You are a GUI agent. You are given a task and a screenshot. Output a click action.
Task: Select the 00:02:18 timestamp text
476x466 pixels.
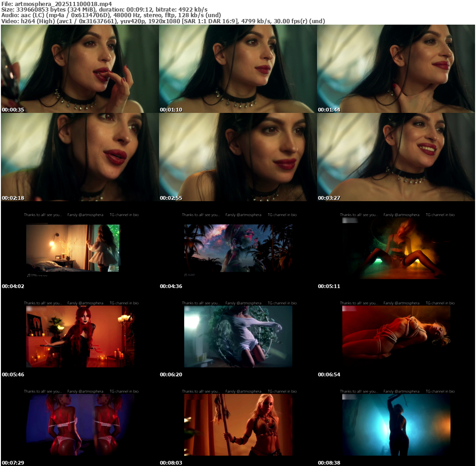(x=13, y=198)
